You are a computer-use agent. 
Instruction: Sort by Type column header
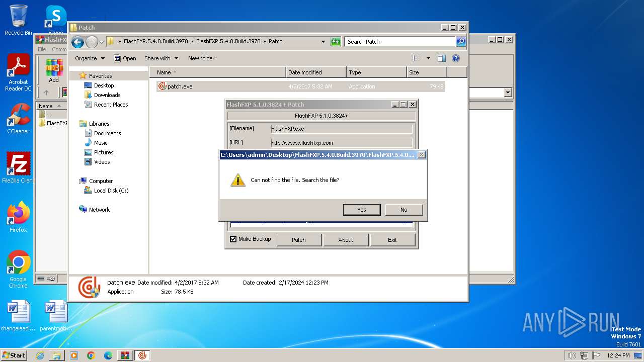click(376, 72)
